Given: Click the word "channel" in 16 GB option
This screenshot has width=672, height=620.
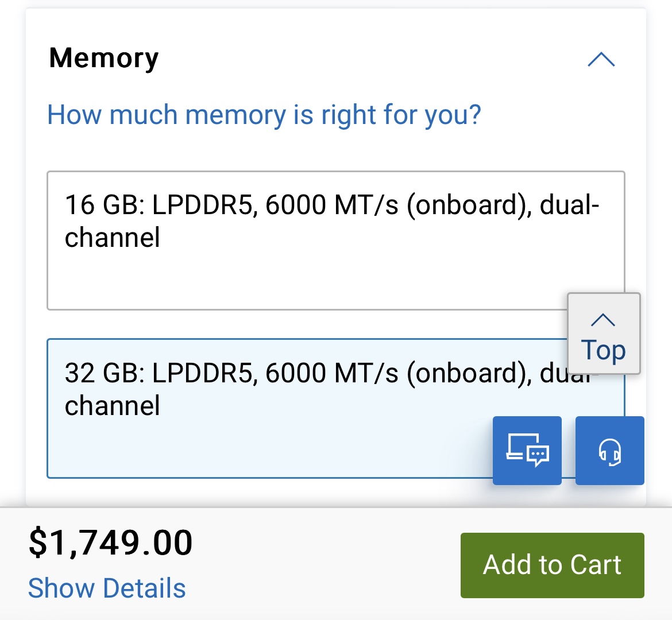Looking at the screenshot, I should (x=112, y=238).
